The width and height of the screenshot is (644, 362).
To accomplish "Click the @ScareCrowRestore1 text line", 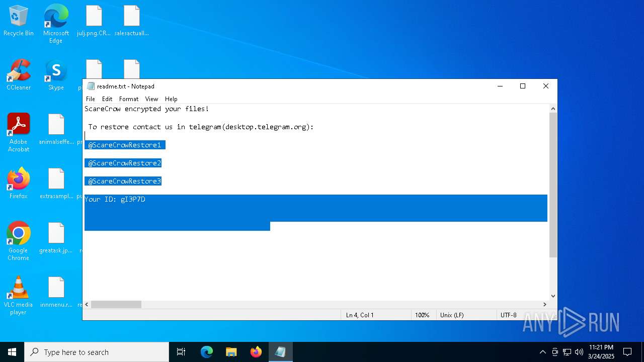I will [125, 145].
